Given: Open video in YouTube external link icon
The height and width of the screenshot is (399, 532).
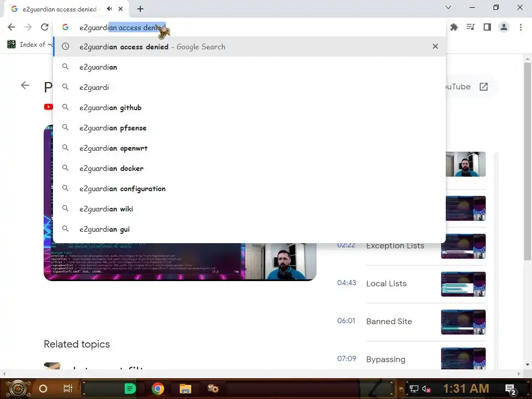Looking at the screenshot, I should coord(484,87).
